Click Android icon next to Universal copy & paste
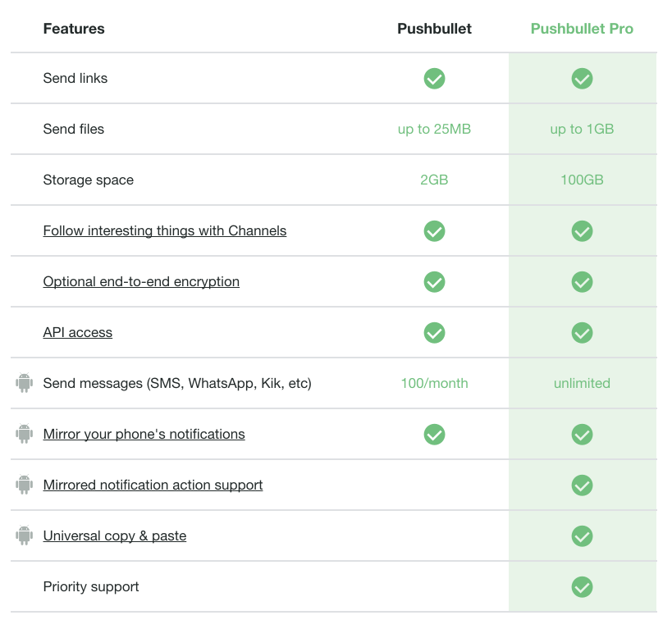Image resolution: width=672 pixels, height=629 pixels. point(24,536)
